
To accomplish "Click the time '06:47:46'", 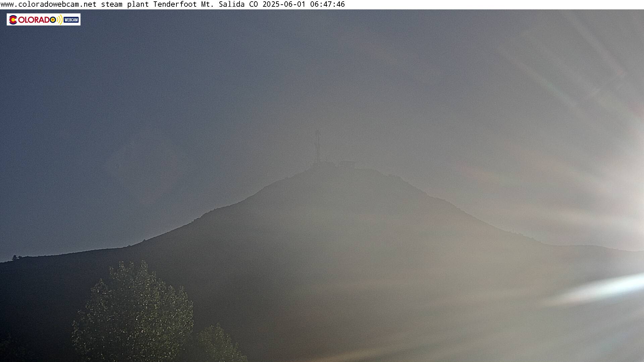I will point(327,4).
